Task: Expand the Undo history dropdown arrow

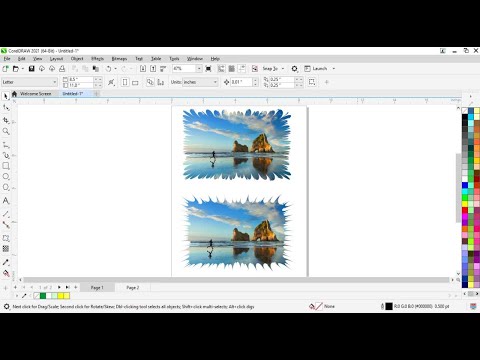Action: point(116,69)
